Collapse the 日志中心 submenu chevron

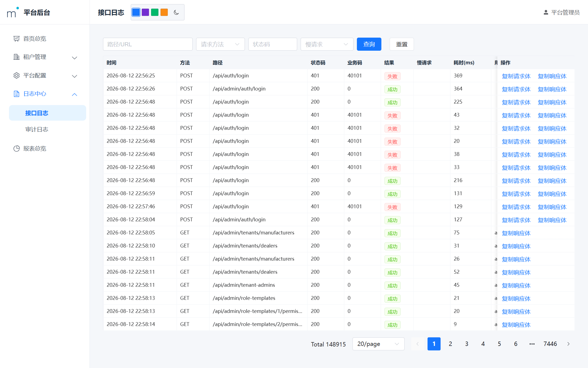75,94
